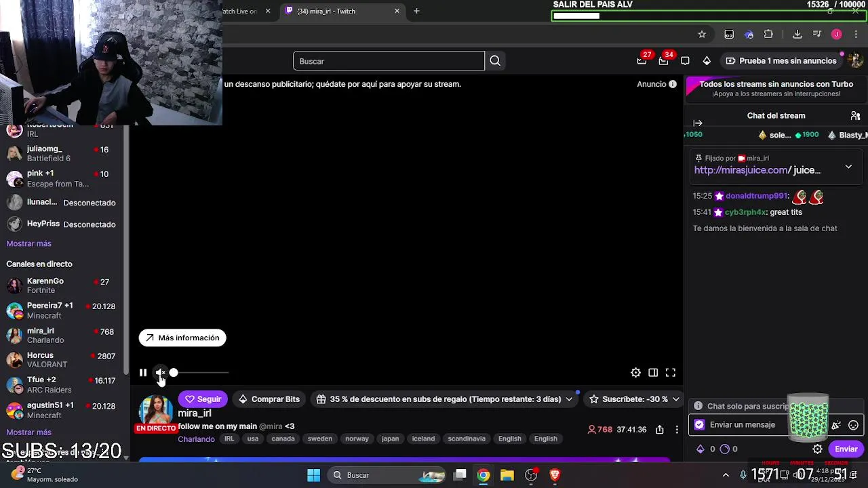Viewport: 868px width, 488px height.
Task: Open the browser extensions puzzle icon
Action: (768, 34)
